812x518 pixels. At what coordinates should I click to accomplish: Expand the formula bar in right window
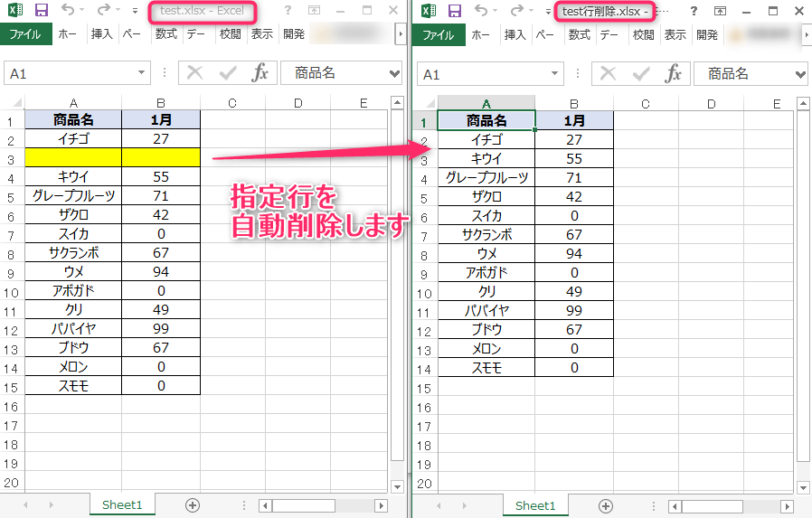coord(799,74)
